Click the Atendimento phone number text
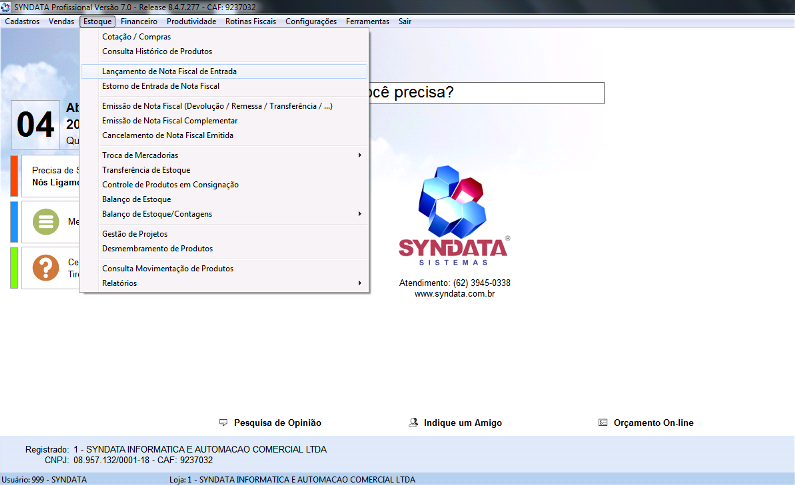 pyautogui.click(x=454, y=283)
